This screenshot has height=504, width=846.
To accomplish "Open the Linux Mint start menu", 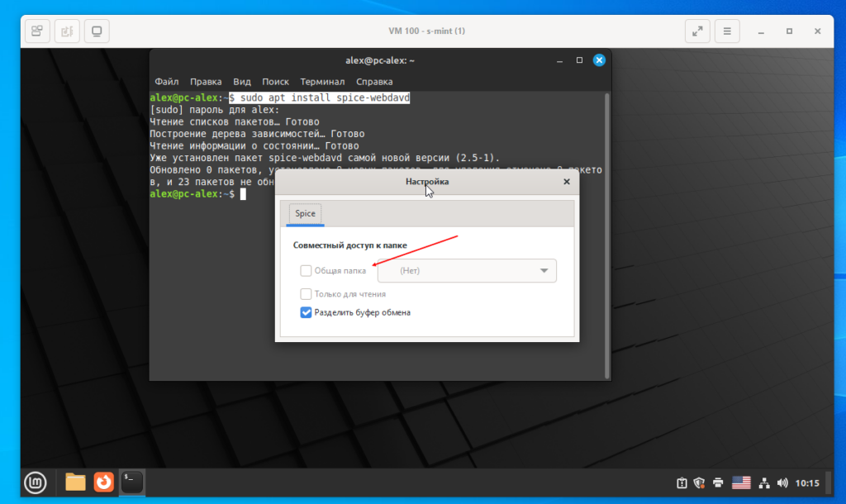I will 36,483.
